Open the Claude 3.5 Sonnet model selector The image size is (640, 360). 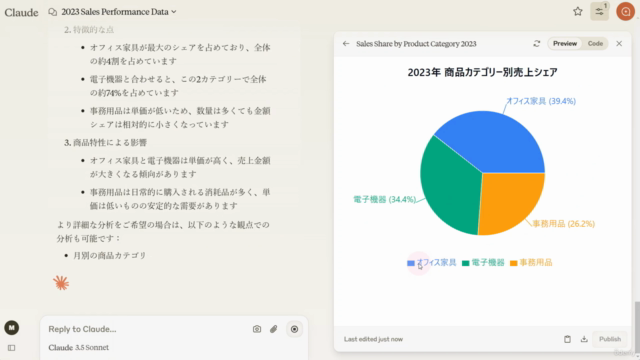pos(78,348)
